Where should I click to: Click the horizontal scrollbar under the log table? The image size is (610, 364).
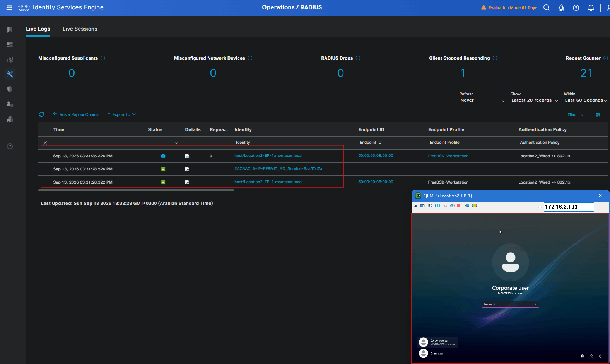coord(136,191)
